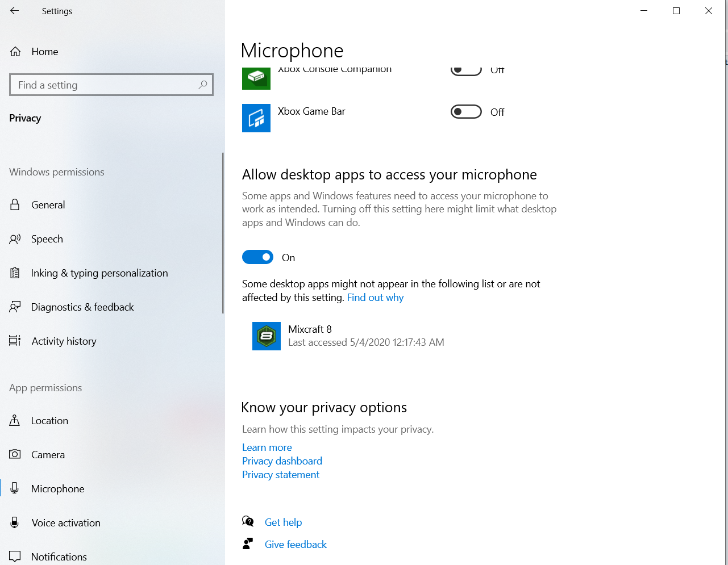The image size is (728, 565).
Task: Select Diagnostics & feedback
Action: click(x=82, y=307)
